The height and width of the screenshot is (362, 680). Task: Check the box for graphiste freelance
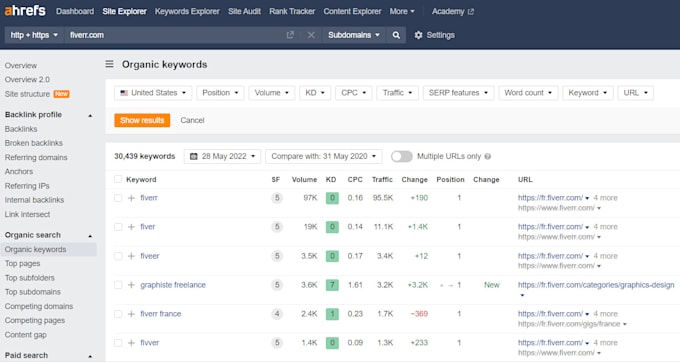(x=118, y=285)
